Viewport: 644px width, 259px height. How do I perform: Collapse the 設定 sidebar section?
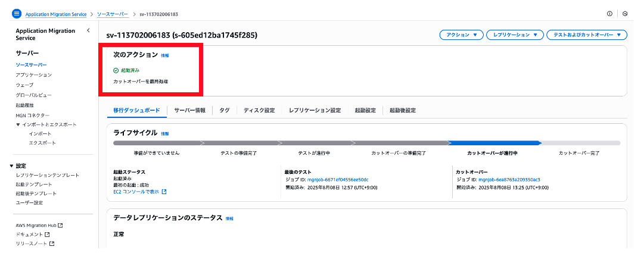click(11, 166)
